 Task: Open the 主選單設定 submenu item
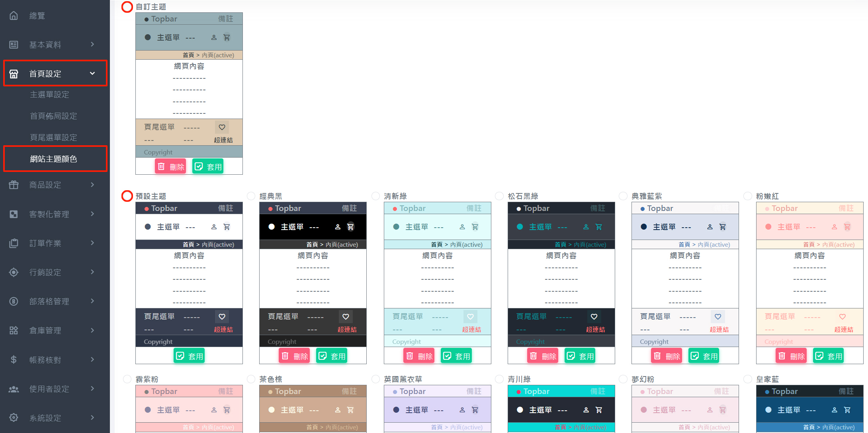click(50, 95)
